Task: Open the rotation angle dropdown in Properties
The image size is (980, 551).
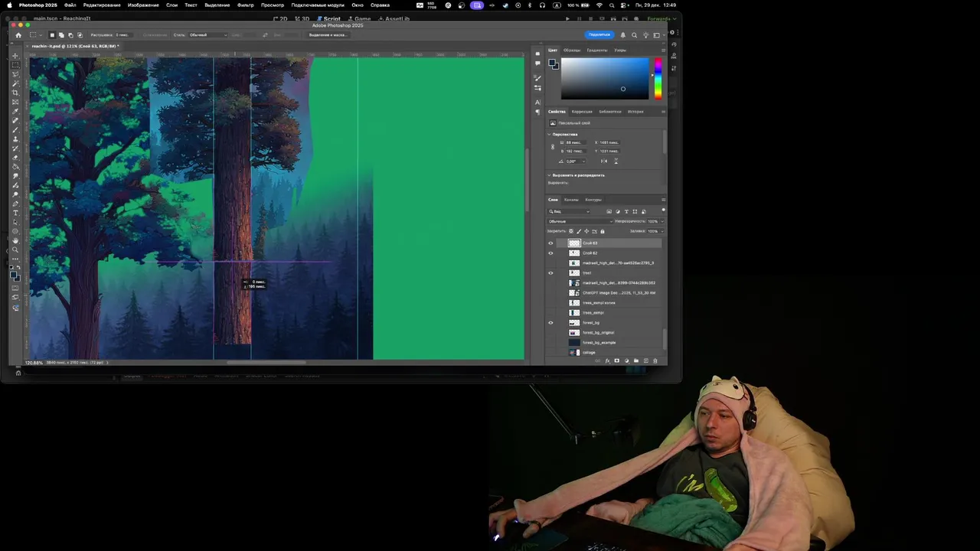Action: click(584, 161)
